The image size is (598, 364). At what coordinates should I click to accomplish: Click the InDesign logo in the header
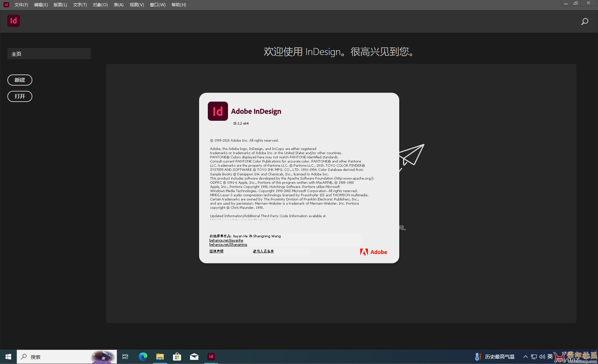click(x=14, y=21)
